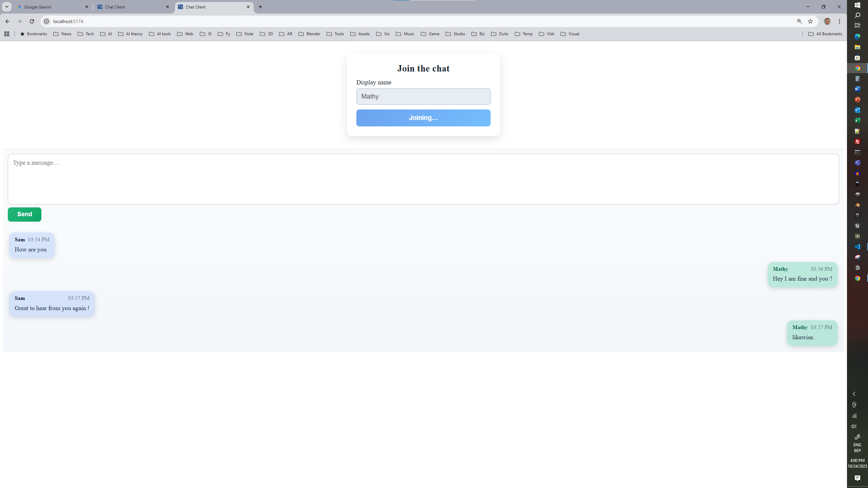Open the zoom magnifier icon in address bar
Image resolution: width=868 pixels, height=488 pixels.
799,21
